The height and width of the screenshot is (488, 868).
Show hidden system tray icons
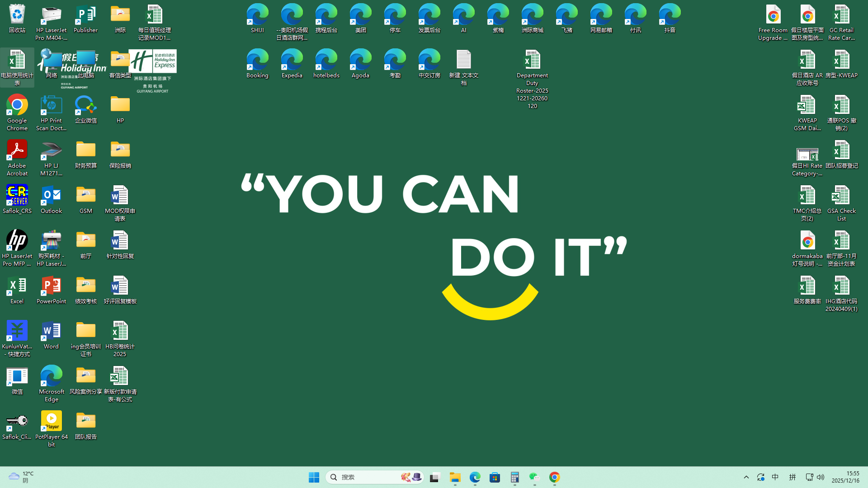[746, 477]
